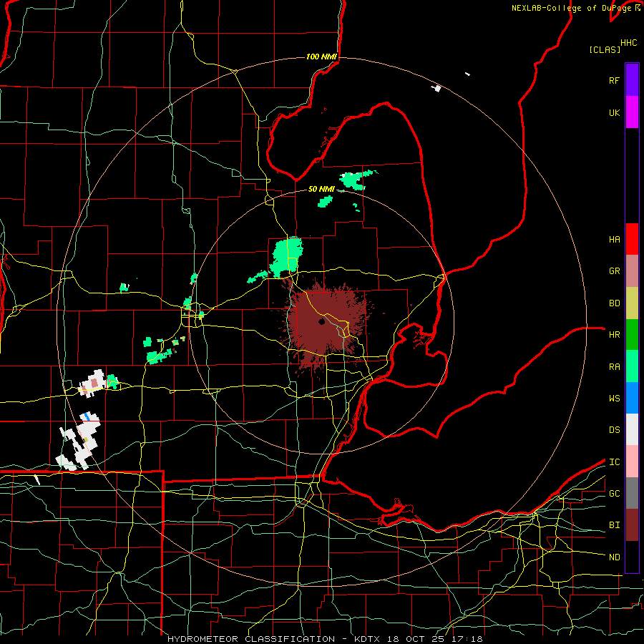Click the HR legend label
The width and height of the screenshot is (644, 644).
614,335
